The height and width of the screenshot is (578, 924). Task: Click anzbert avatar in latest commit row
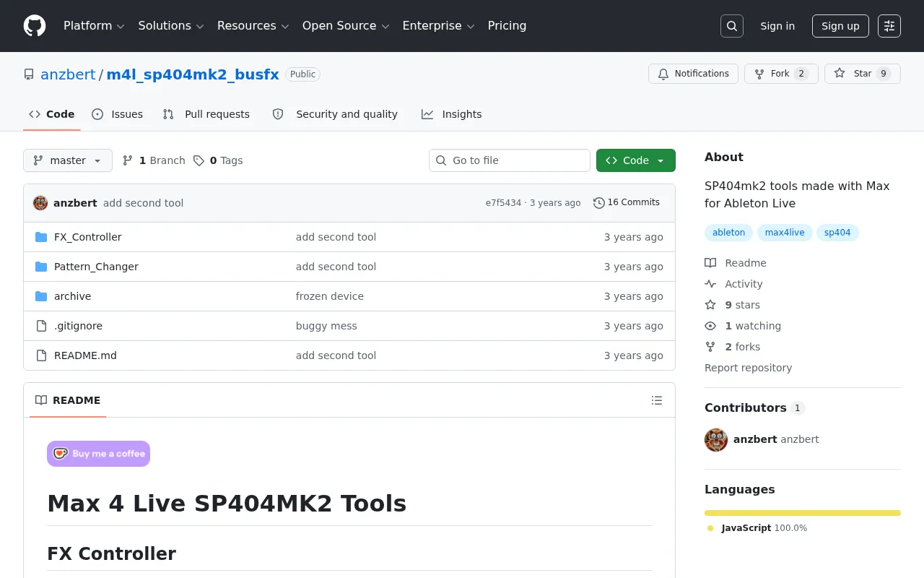[40, 203]
